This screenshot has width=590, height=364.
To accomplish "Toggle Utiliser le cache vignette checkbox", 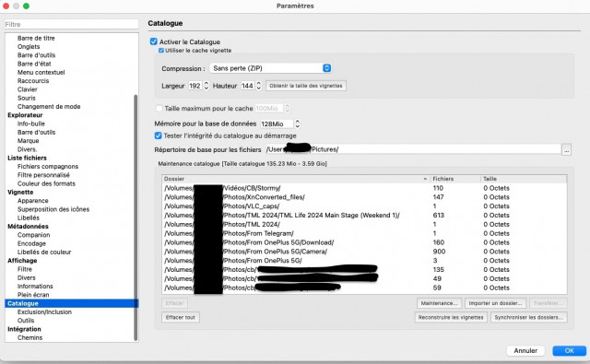I will click(161, 50).
